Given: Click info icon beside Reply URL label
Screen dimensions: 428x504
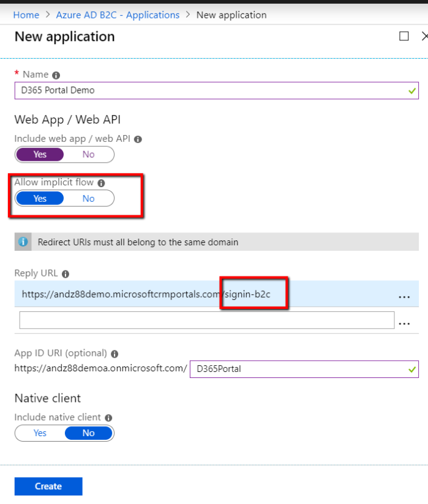Looking at the screenshot, I should [x=66, y=274].
